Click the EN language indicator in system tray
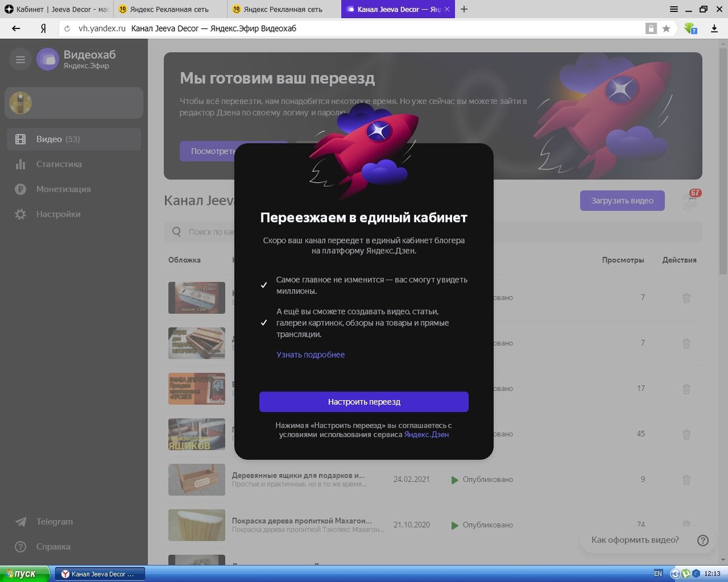 658,573
